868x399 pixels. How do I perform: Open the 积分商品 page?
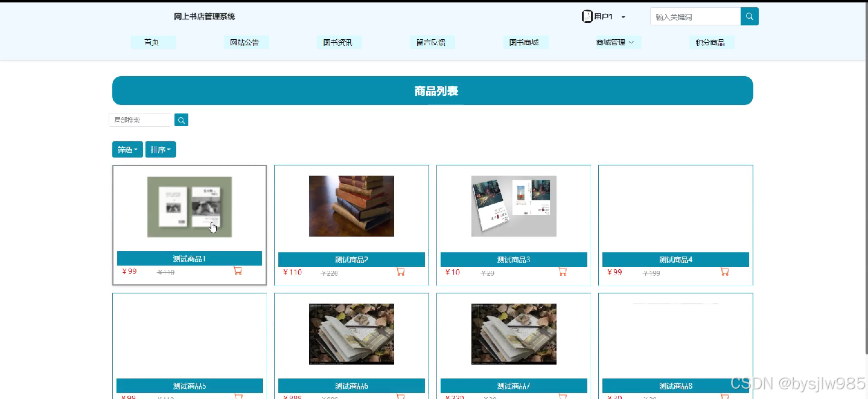point(712,42)
